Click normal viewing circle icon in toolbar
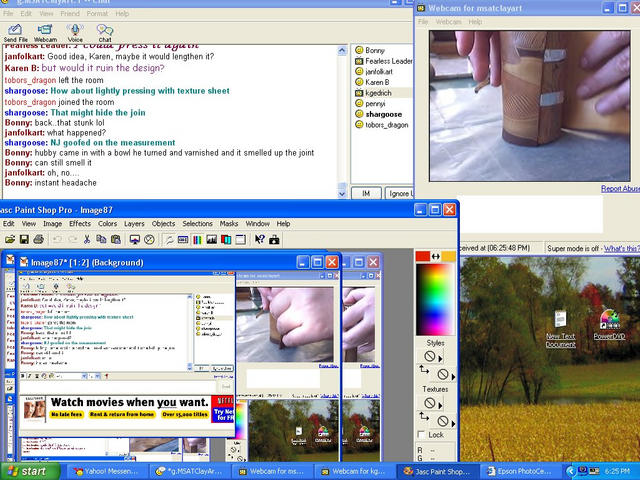Image resolution: width=640 pixels, height=480 pixels. (x=149, y=240)
